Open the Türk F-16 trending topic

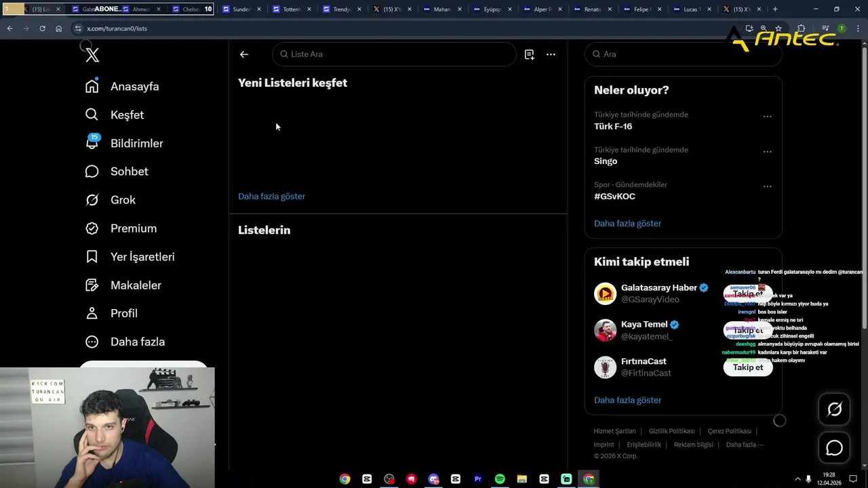coord(613,126)
